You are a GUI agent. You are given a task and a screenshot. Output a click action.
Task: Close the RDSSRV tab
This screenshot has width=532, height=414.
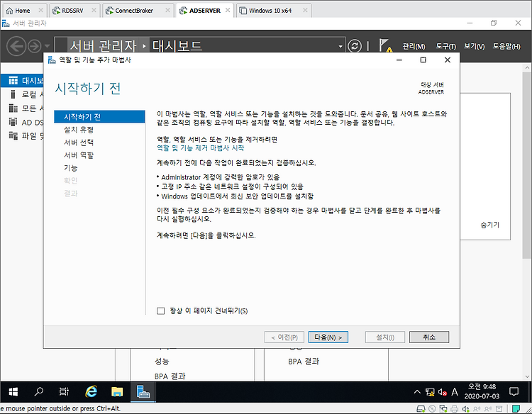[x=94, y=11]
